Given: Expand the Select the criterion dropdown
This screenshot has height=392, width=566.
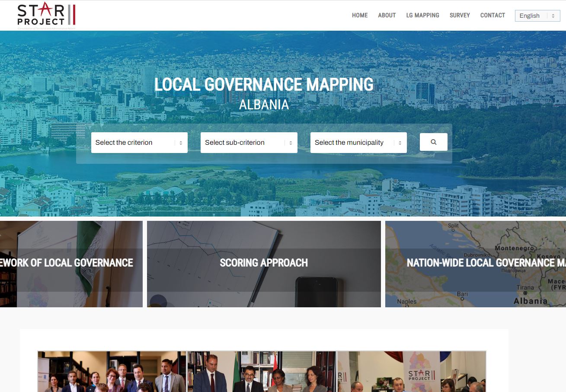Looking at the screenshot, I should [x=139, y=143].
